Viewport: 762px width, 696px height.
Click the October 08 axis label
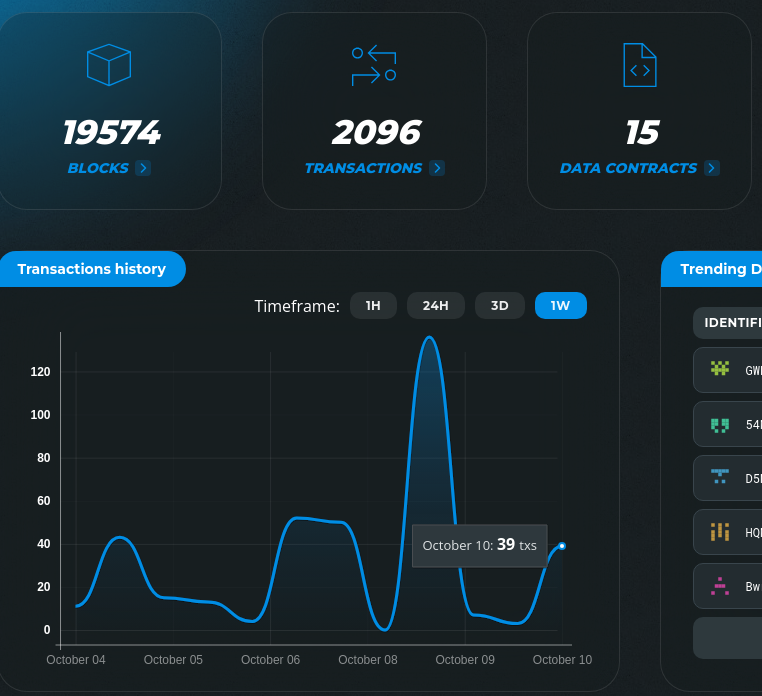[367, 660]
